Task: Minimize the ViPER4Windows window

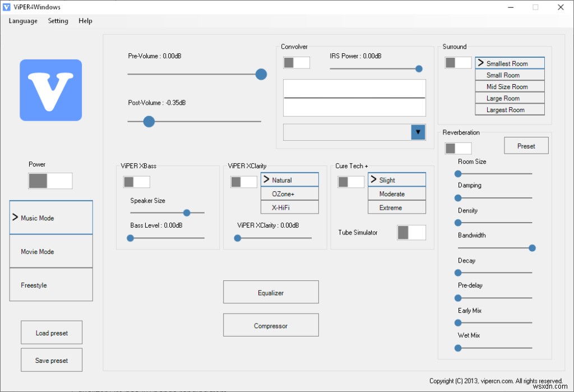Action: pyautogui.click(x=511, y=7)
